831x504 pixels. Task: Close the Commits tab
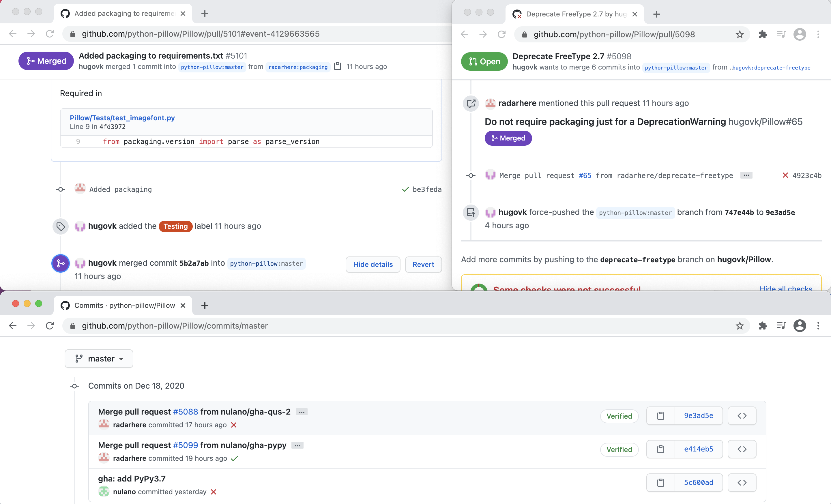click(183, 306)
